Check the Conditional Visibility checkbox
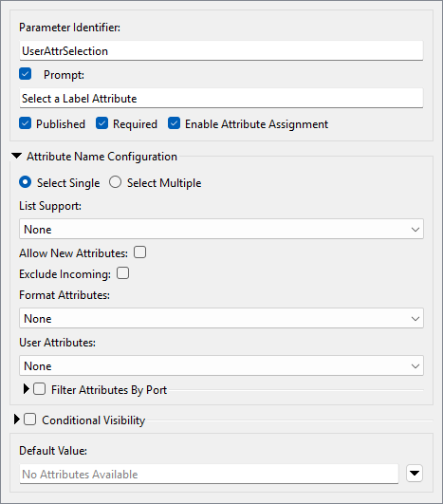 coord(29,420)
